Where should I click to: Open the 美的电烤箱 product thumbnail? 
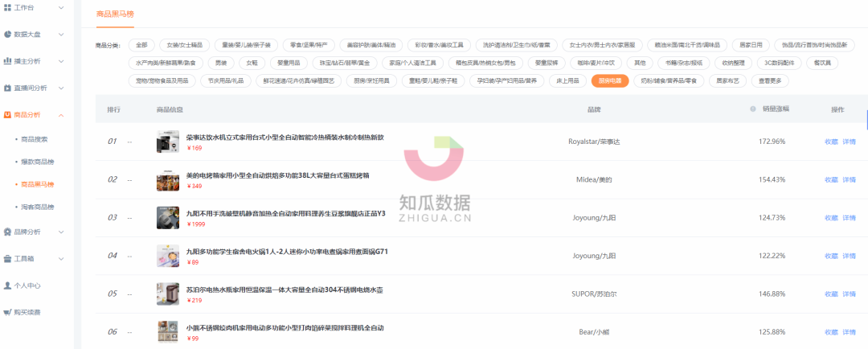point(168,179)
